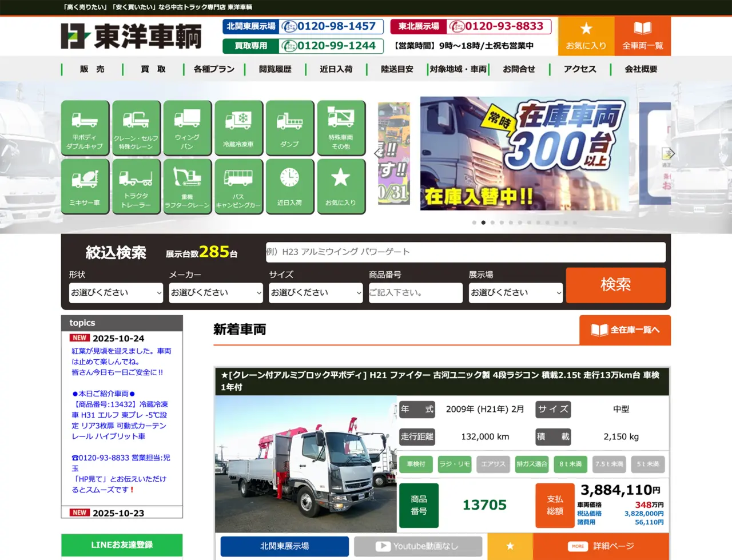Select the second carousel pagination dot
This screenshot has width=732, height=560.
(x=483, y=223)
